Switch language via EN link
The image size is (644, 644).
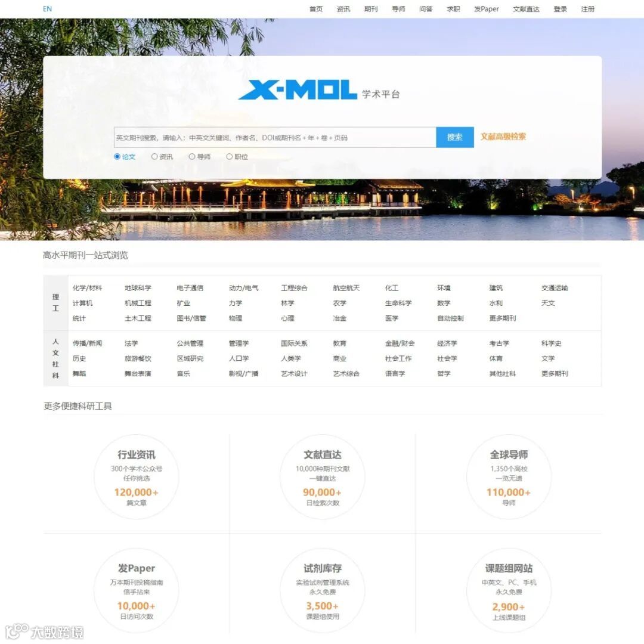tap(47, 8)
